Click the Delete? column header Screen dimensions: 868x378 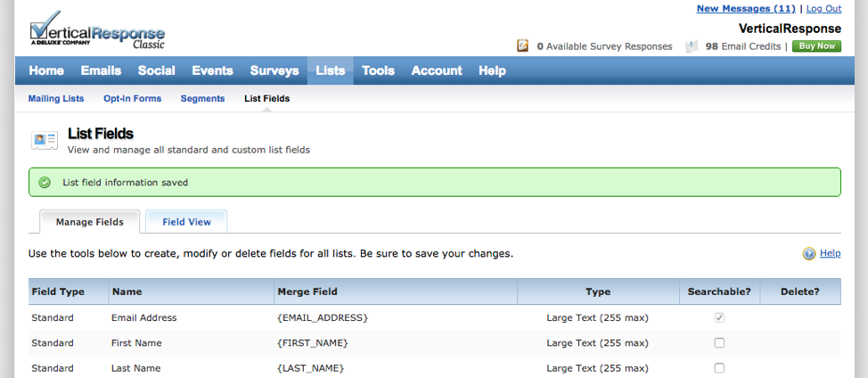click(800, 292)
